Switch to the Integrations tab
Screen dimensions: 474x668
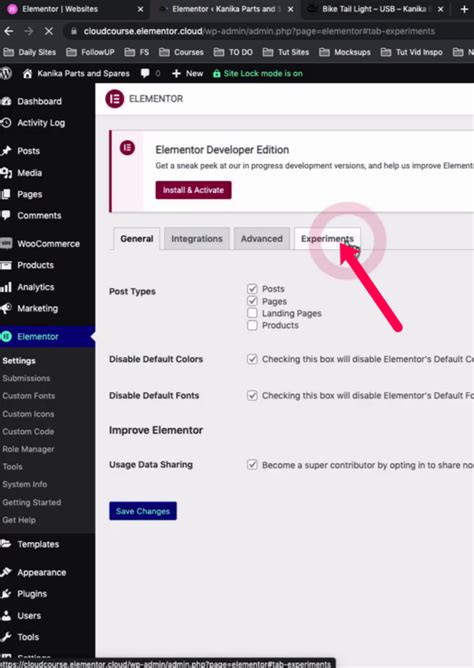[x=197, y=239]
